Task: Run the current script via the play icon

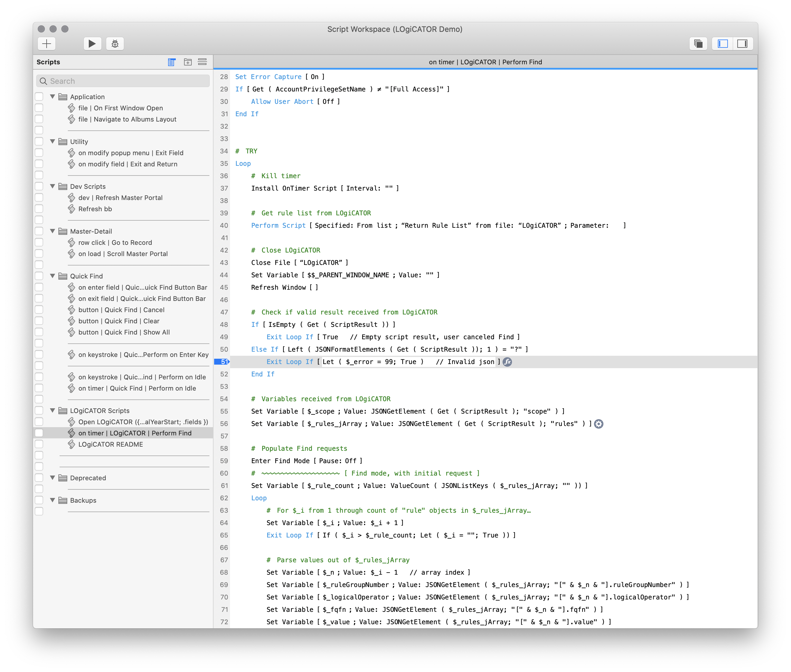Action: [x=92, y=43]
